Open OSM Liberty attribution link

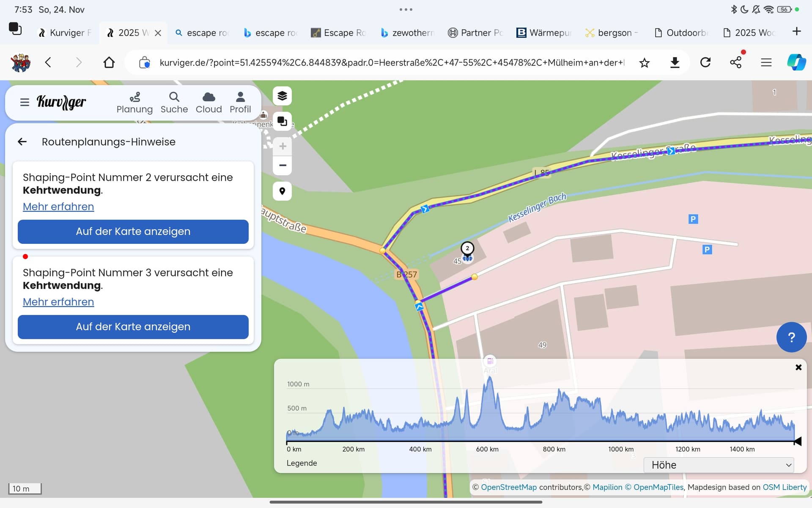tap(785, 487)
